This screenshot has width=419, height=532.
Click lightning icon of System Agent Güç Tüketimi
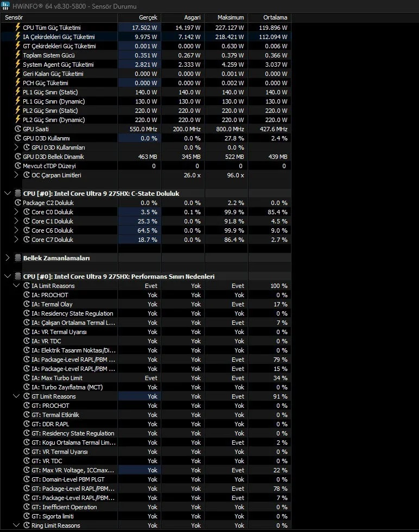coord(18,64)
